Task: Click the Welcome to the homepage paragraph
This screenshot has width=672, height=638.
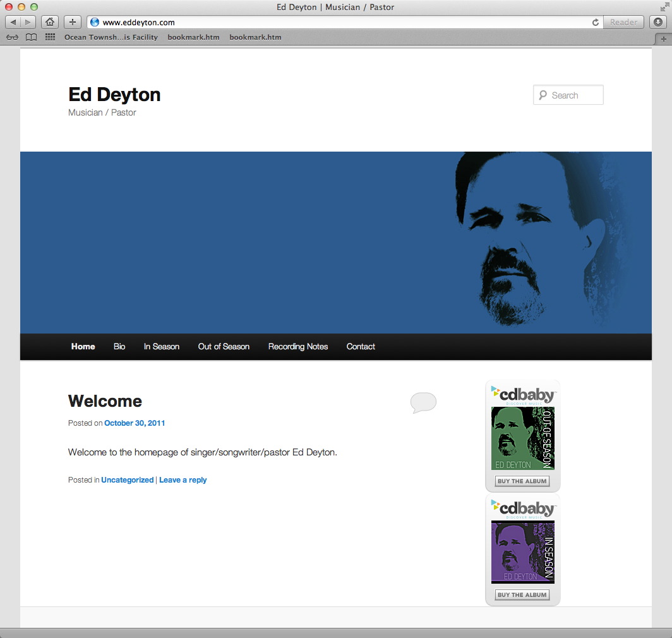Action: click(203, 452)
